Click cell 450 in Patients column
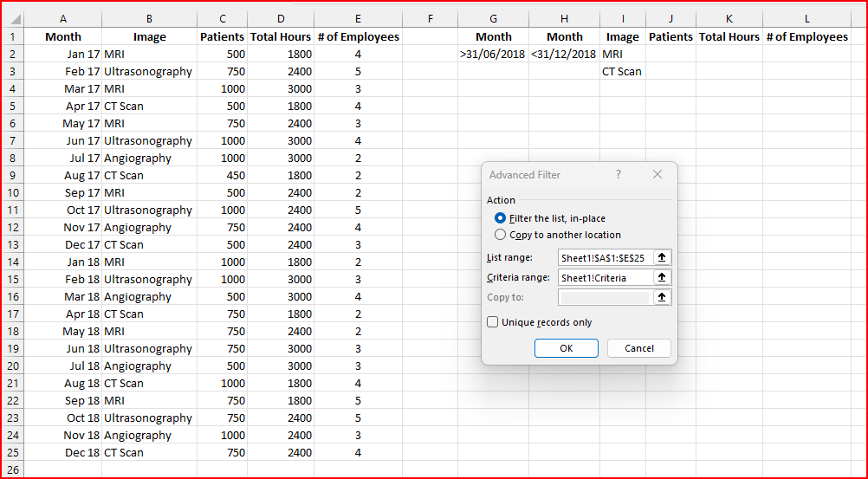The image size is (868, 479). coord(223,176)
